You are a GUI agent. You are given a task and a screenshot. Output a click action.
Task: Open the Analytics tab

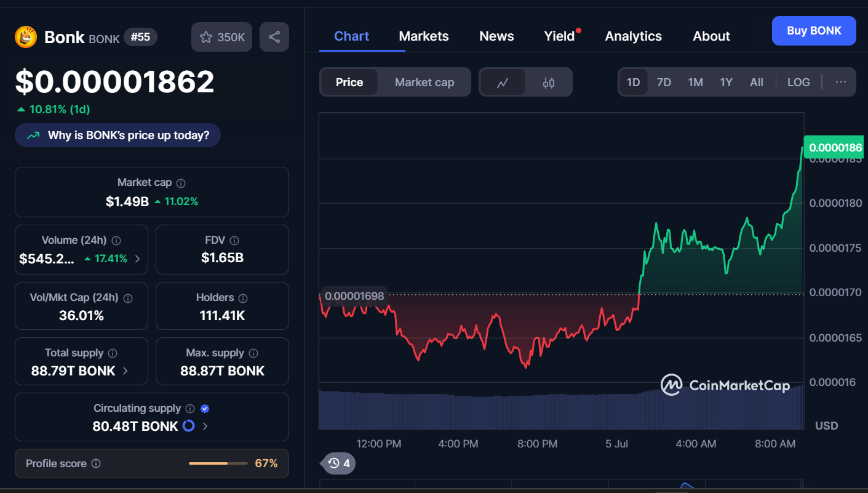point(634,36)
